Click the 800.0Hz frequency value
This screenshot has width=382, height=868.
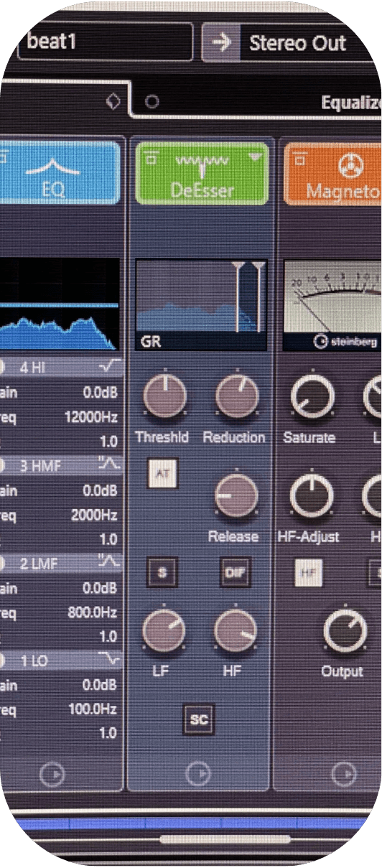click(x=93, y=612)
